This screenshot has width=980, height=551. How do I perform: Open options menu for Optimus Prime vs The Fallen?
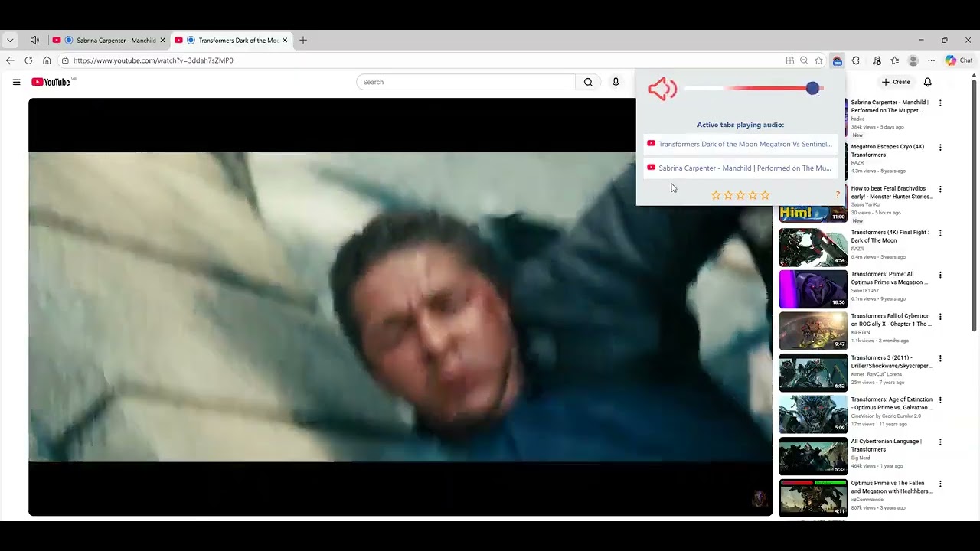click(x=940, y=484)
